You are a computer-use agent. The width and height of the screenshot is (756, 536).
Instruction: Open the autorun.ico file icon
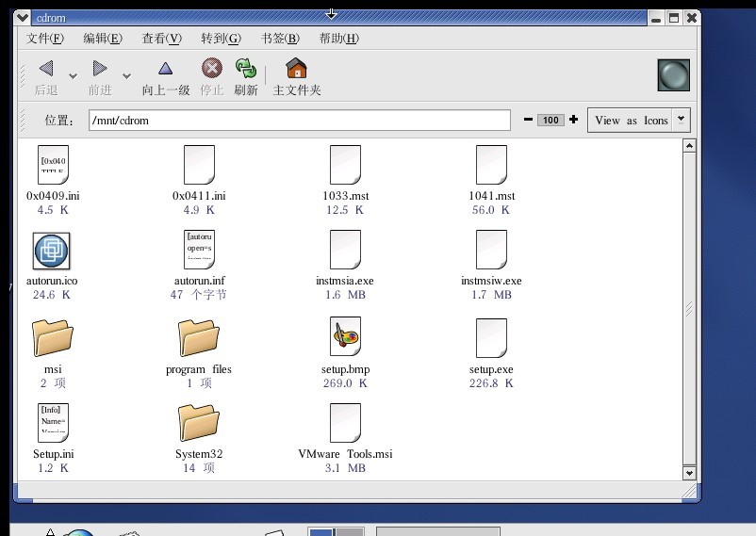52,251
